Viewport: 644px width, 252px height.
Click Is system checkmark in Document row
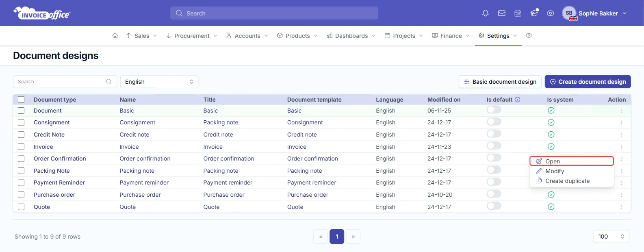coord(551,111)
